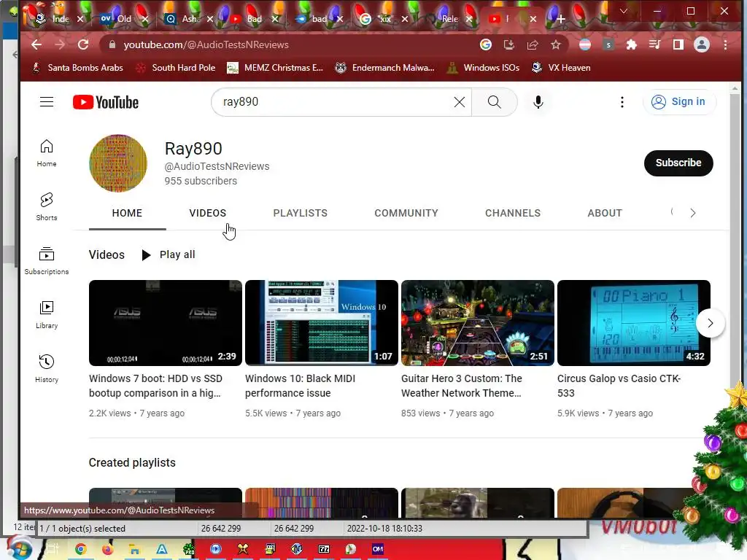Screen dimensions: 747x560
Task: Open VX Heaven bookmark
Action: pos(562,68)
